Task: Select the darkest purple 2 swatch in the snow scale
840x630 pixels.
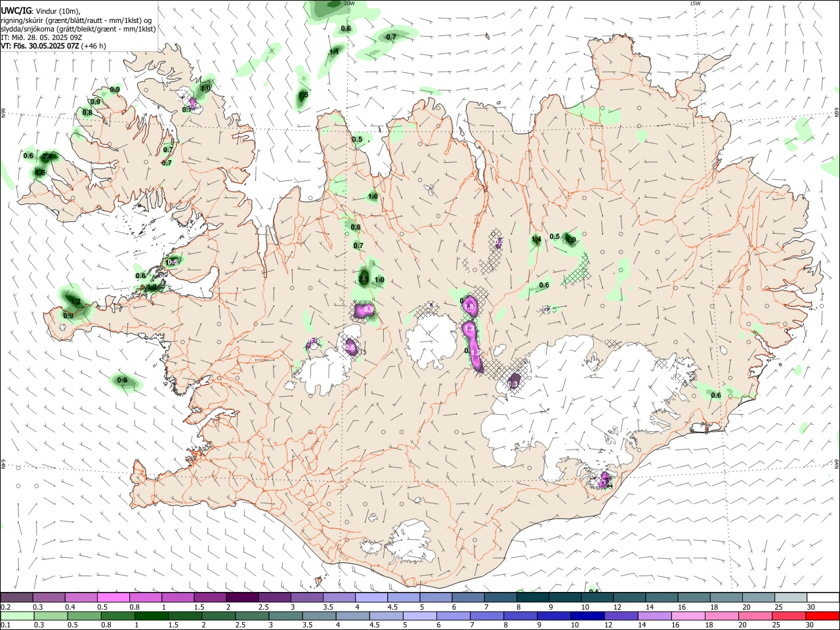Action: coord(242,598)
